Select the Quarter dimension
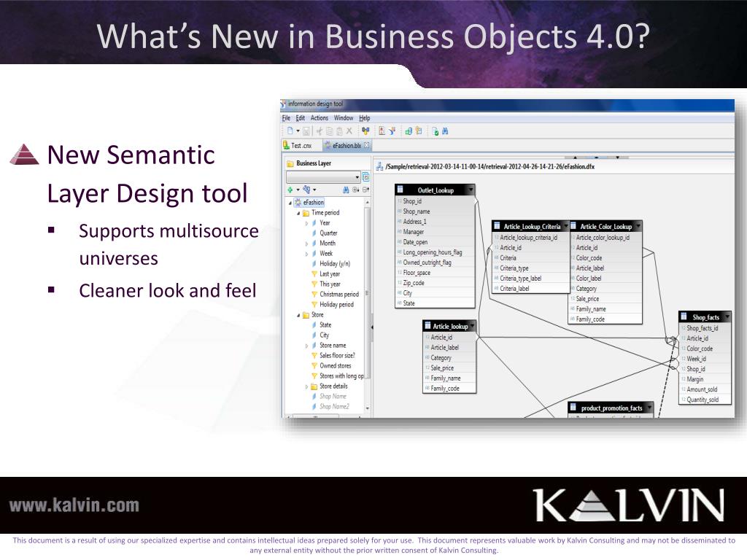This screenshot has width=747, height=560. [328, 233]
